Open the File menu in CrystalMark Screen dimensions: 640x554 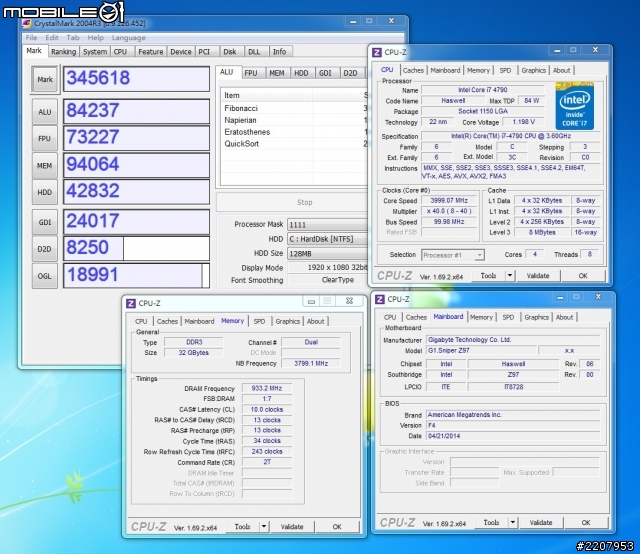click(31, 38)
